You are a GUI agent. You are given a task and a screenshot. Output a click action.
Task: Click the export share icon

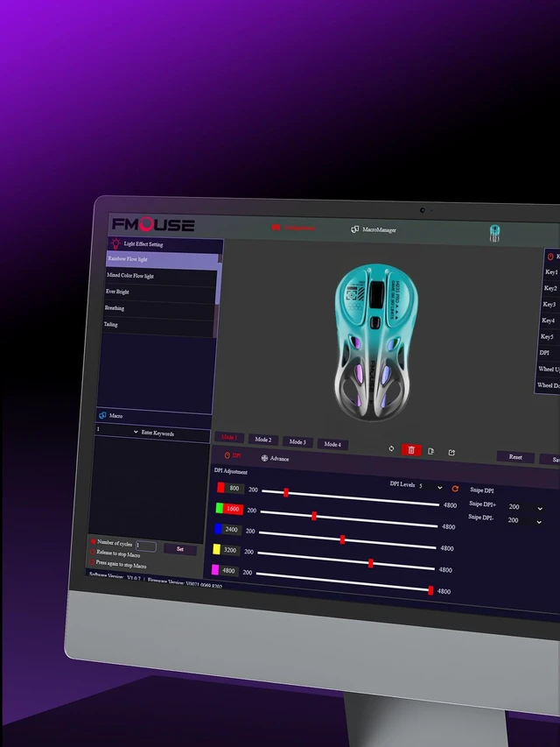tap(451, 453)
